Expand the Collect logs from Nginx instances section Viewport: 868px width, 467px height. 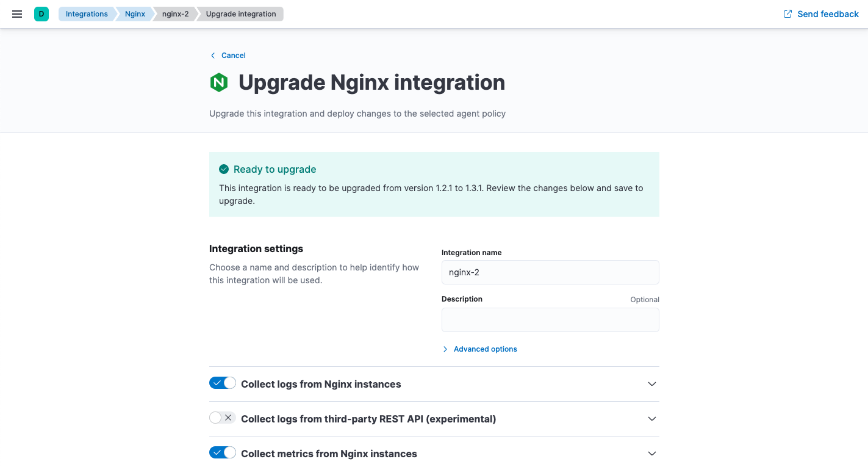651,384
